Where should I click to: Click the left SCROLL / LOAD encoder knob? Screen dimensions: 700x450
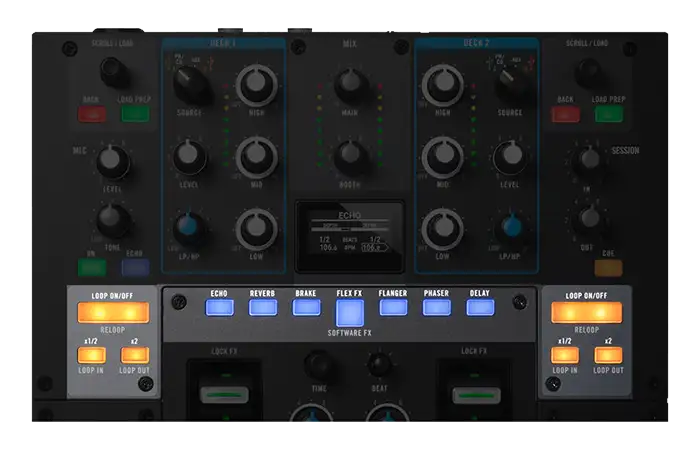114,71
